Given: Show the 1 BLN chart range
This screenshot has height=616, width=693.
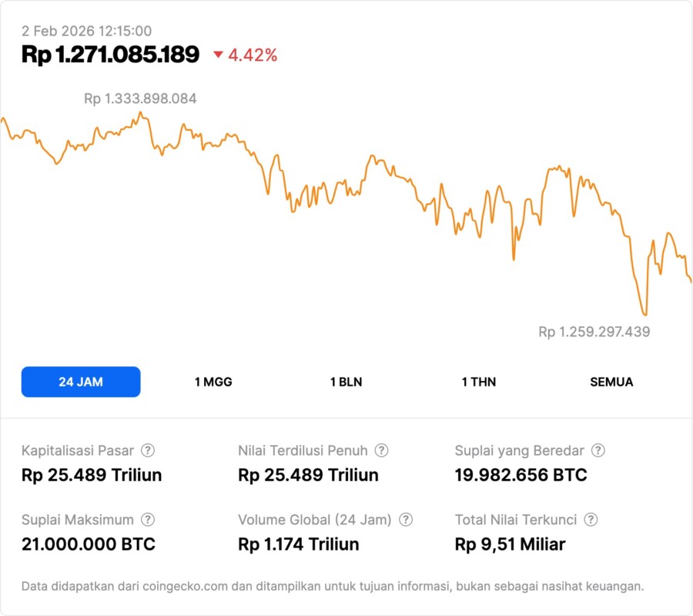Looking at the screenshot, I should [x=346, y=382].
